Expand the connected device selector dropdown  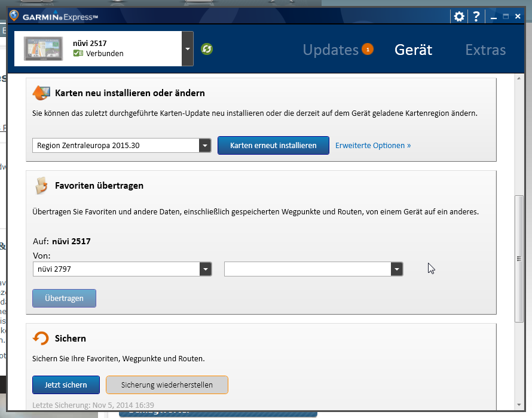pos(188,49)
